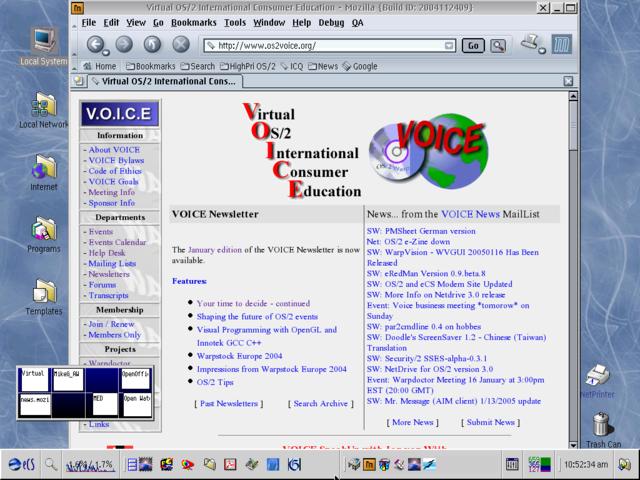Click the Past Newsletters link
The width and height of the screenshot is (640, 480).
pos(229,403)
